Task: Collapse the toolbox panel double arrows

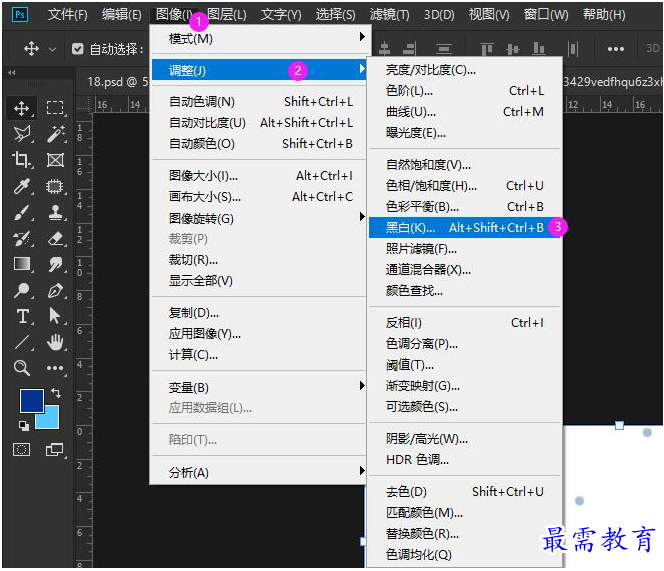Action: (12, 73)
